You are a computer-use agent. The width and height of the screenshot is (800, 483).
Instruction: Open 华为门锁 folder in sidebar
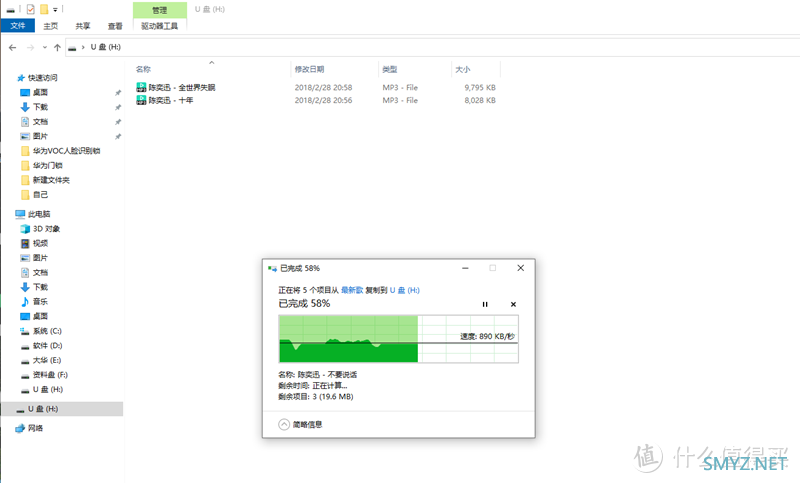point(47,165)
